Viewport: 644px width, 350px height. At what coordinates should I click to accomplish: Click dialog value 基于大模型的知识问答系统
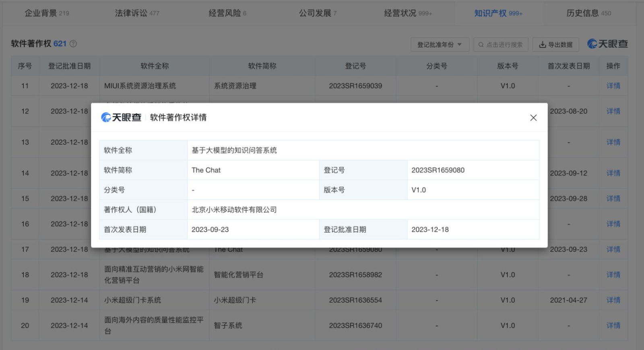pos(234,150)
